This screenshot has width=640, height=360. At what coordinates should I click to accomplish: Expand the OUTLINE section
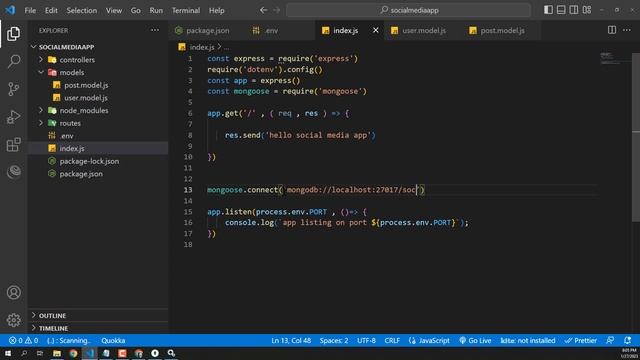point(52,316)
